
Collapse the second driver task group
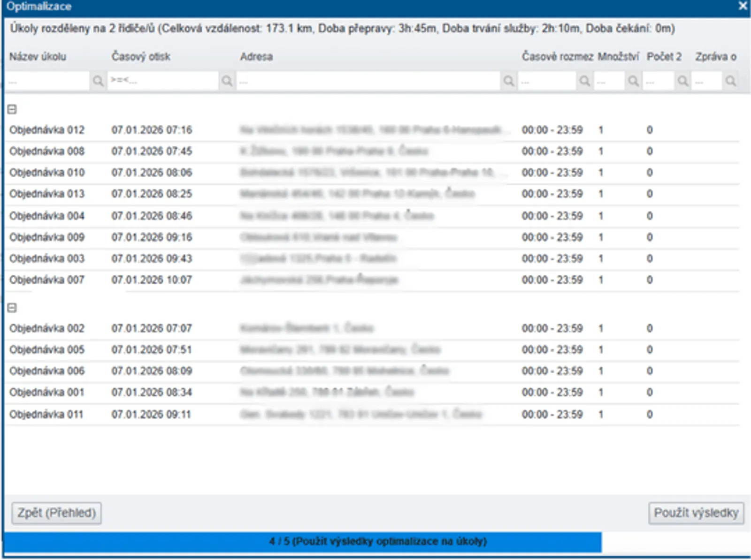point(12,308)
